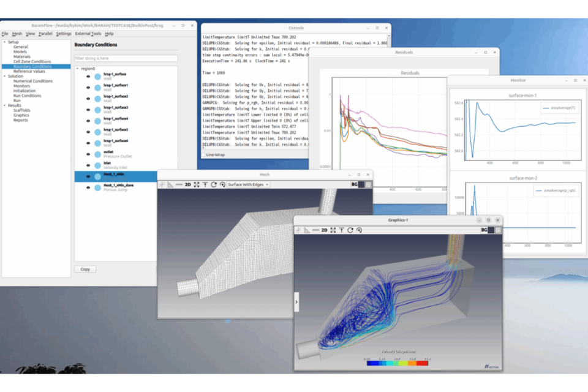
Task: Click the Copy button
Action: point(85,269)
